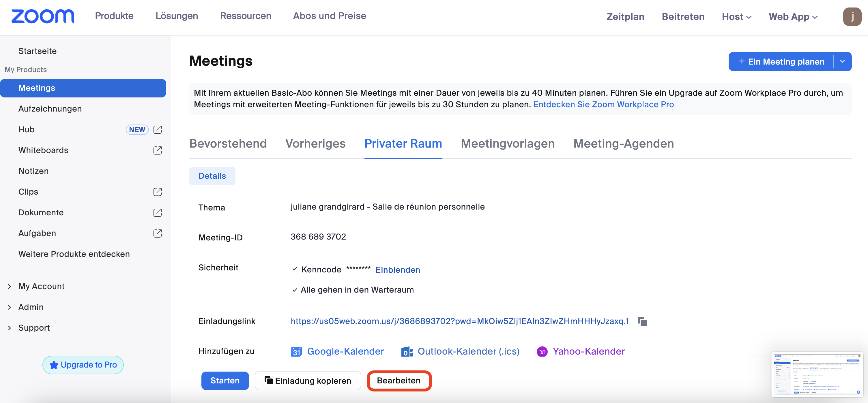
Task: Switch to the Bevorstehend tab
Action: (x=228, y=144)
